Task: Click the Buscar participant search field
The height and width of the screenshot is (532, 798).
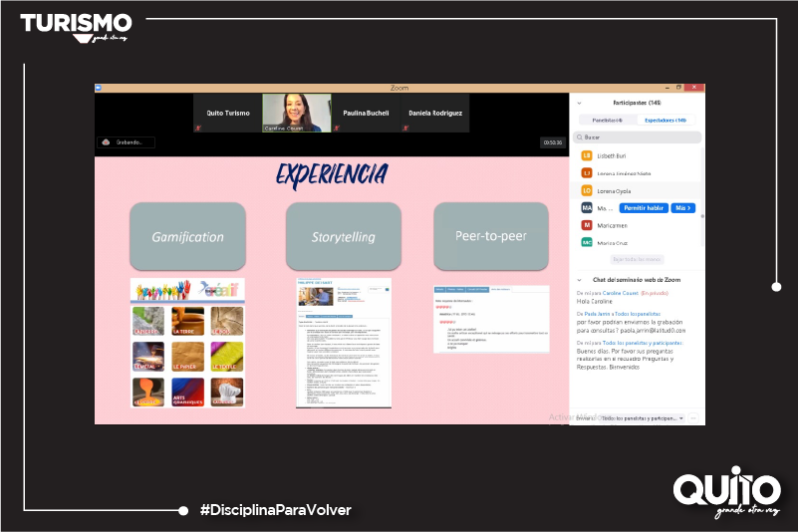Action: [x=638, y=137]
